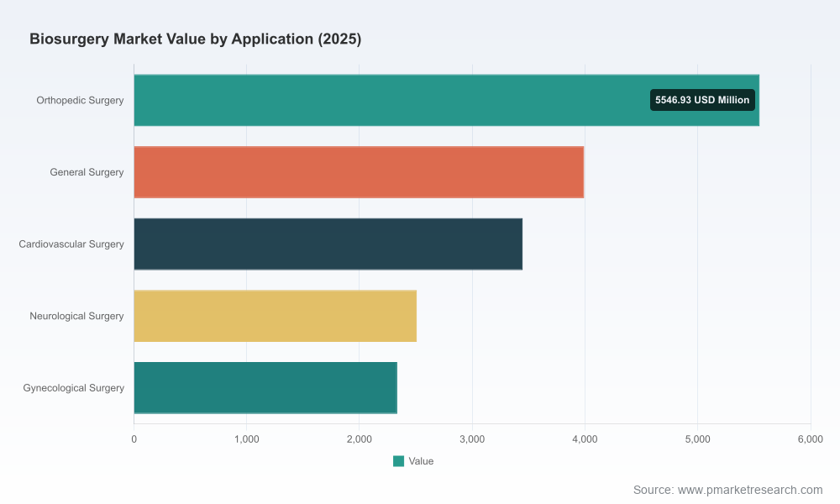This screenshot has height=504, width=840.
Task: Select the Neurological Surgery axis label
Action: pos(76,316)
